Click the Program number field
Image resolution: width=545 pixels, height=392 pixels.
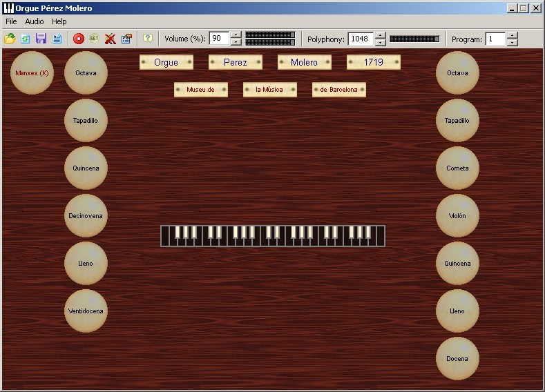[496, 39]
